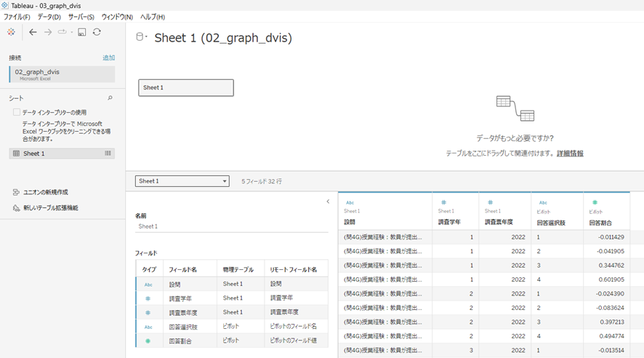
Task: Click the new table extension icon
Action: (x=16, y=208)
